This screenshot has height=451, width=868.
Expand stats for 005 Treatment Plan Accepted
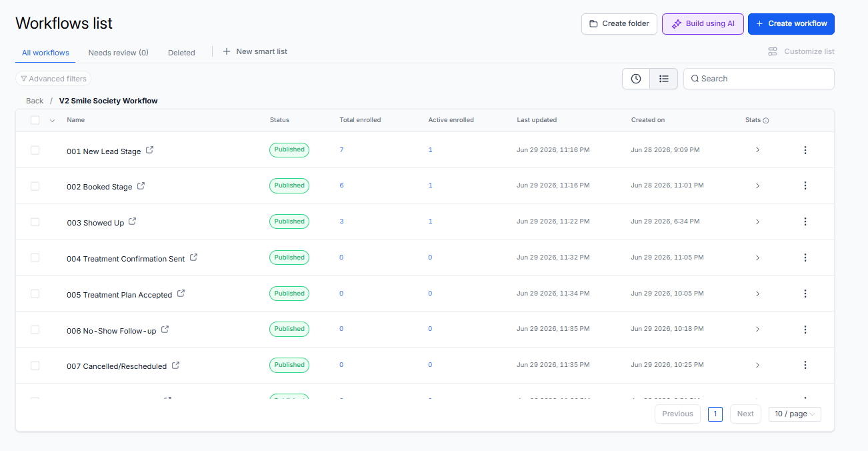(757, 294)
